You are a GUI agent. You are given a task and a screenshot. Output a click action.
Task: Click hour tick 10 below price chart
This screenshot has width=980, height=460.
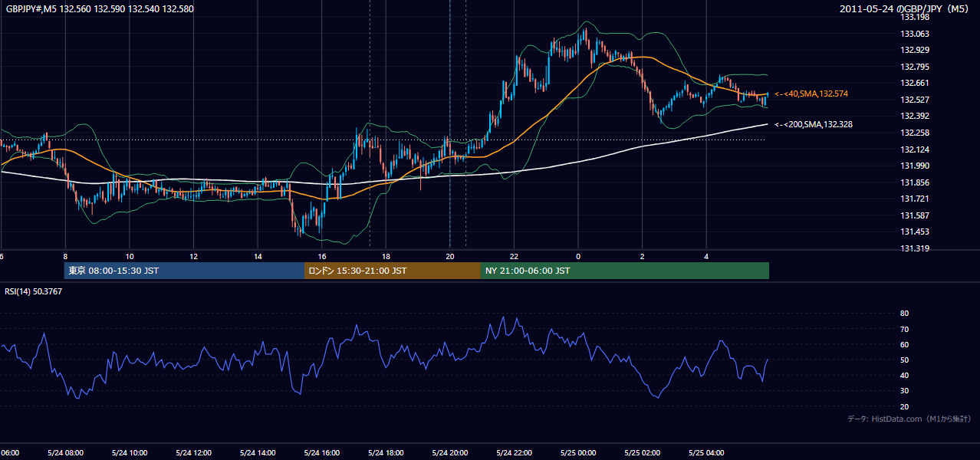tap(130, 257)
